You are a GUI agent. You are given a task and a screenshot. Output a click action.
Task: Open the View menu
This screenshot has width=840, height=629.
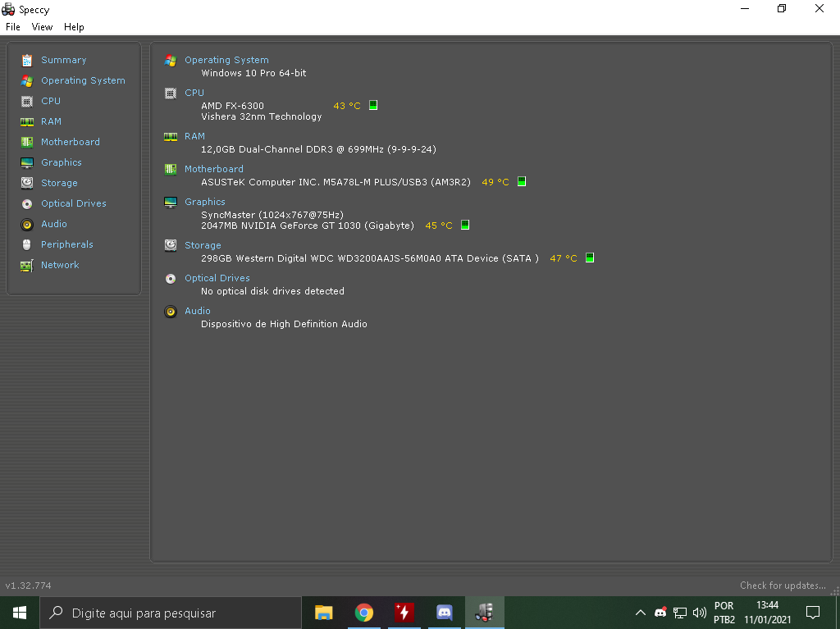pyautogui.click(x=42, y=27)
